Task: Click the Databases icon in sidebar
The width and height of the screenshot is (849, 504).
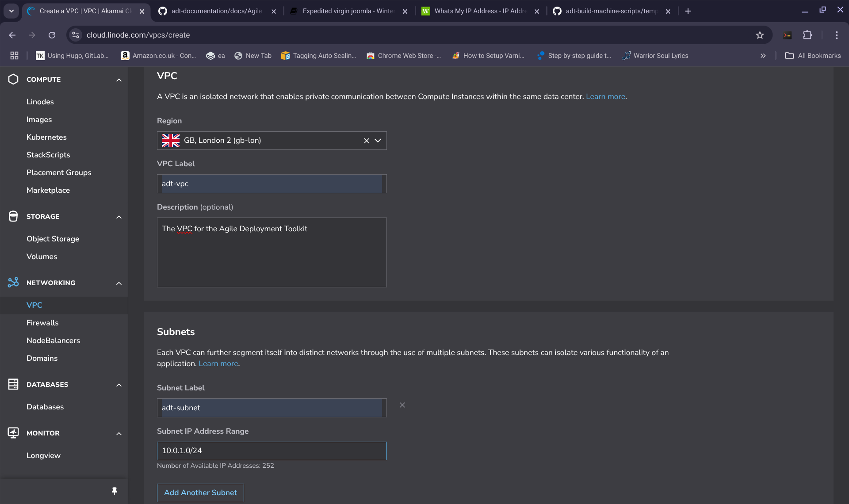Action: [13, 384]
